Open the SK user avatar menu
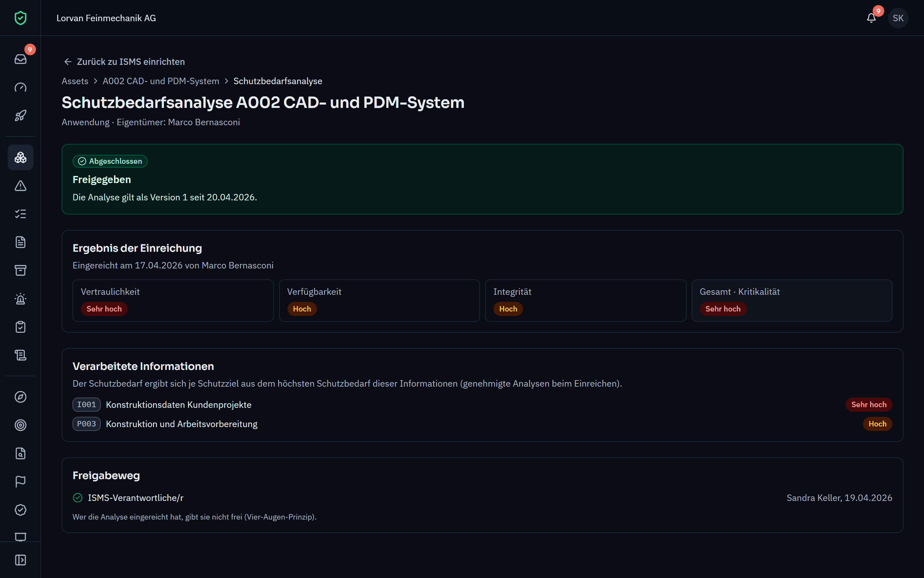The image size is (924, 578). click(898, 18)
